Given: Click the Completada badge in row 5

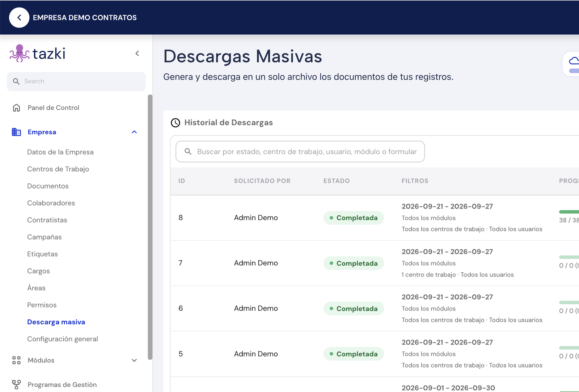Looking at the screenshot, I should [354, 354].
